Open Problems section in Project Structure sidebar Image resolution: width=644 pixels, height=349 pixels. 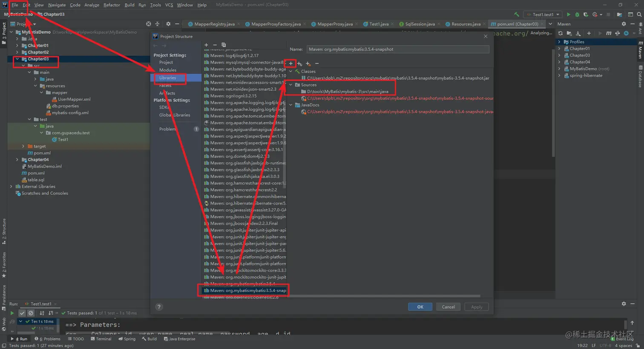click(167, 129)
